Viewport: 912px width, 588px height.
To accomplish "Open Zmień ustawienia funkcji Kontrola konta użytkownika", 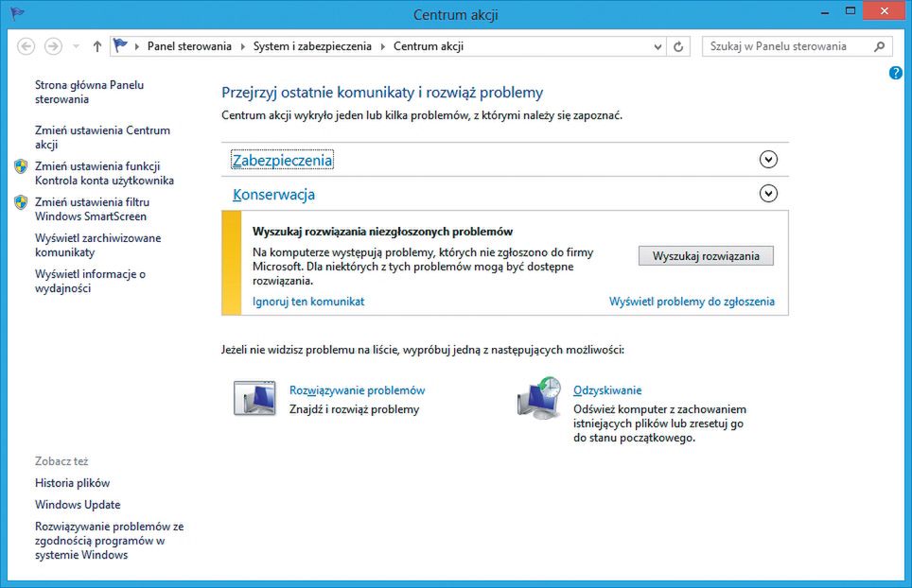I will click(104, 173).
